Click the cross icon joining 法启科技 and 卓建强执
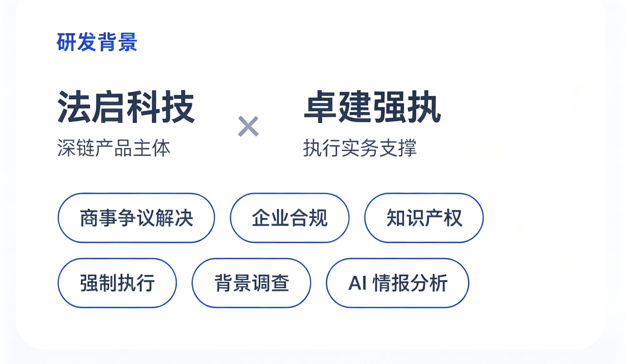 [248, 126]
